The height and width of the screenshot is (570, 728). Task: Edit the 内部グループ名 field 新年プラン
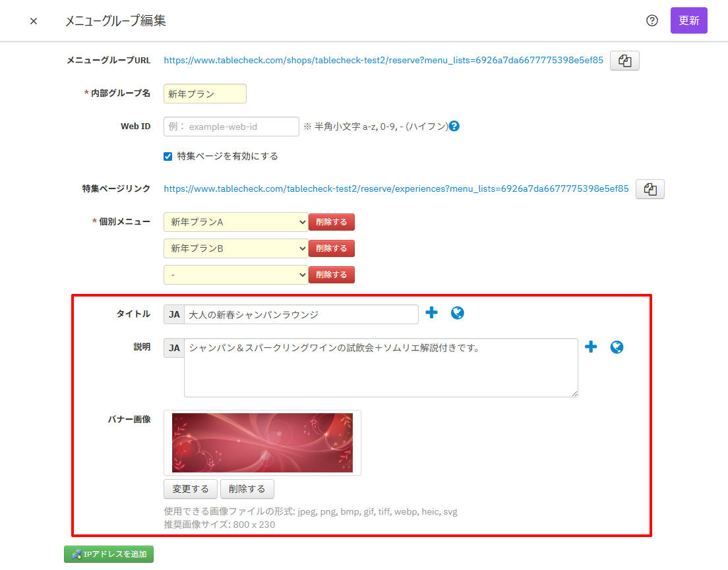click(204, 94)
